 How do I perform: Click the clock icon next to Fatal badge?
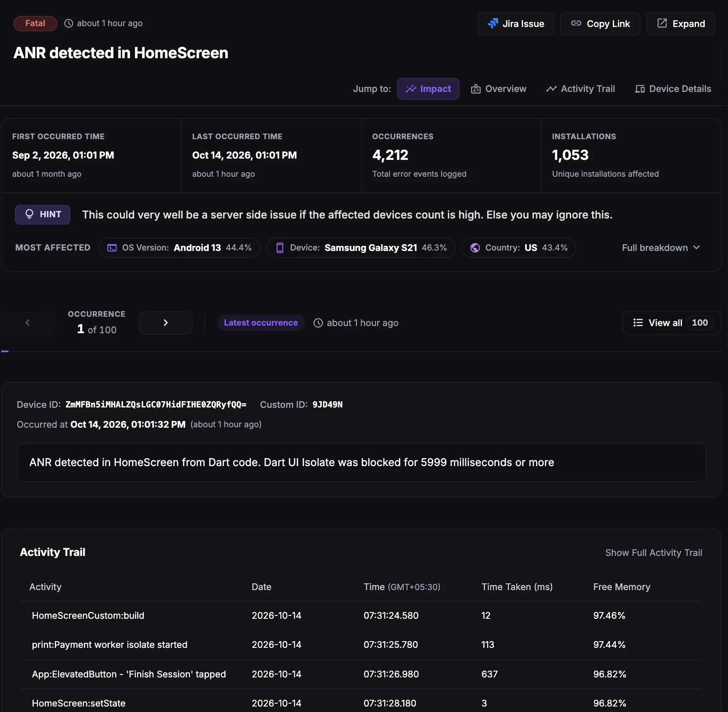pos(68,23)
